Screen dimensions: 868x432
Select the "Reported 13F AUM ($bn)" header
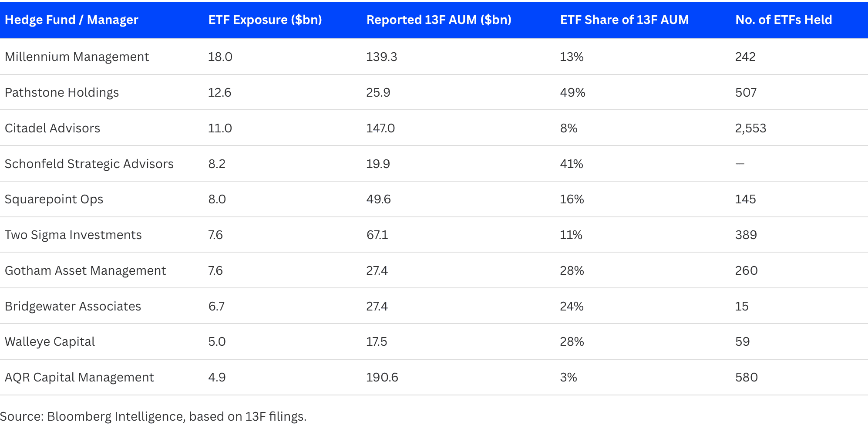pos(439,20)
